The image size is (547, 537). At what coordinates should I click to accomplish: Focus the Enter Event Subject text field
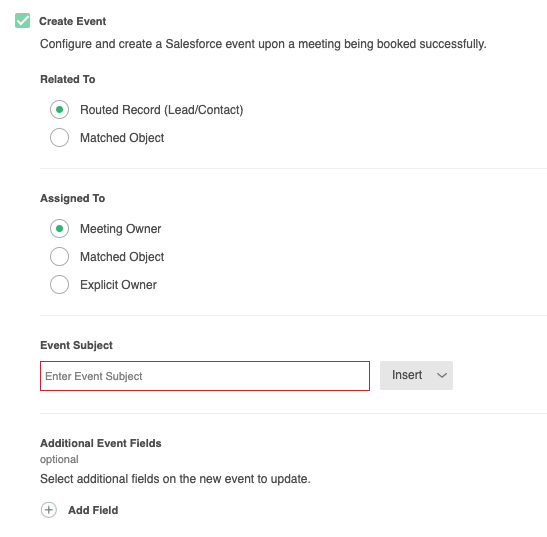[x=205, y=376]
